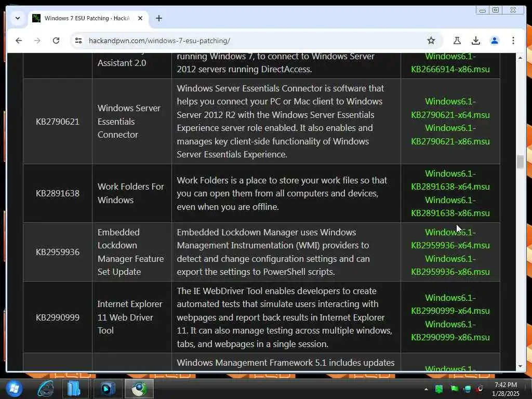Click 'Windows Server Essentials Connector' title cell
The width and height of the screenshot is (532, 399).
[131, 122]
